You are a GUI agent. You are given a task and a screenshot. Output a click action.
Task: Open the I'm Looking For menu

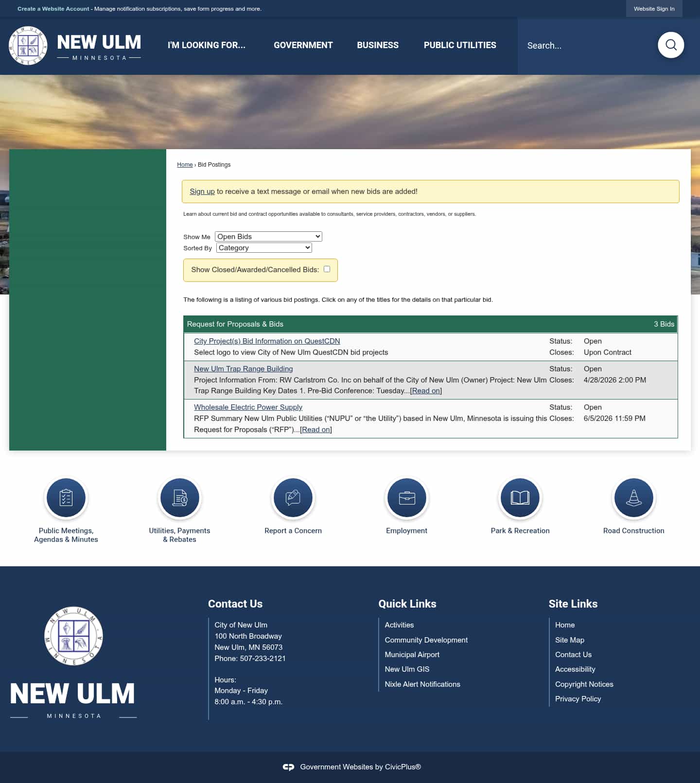point(207,45)
